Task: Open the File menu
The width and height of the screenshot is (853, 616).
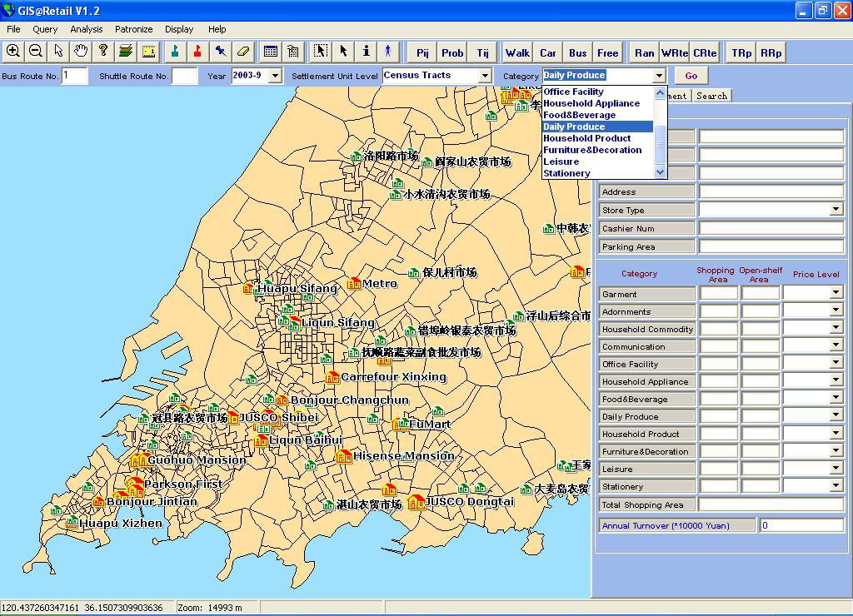Action: tap(13, 29)
